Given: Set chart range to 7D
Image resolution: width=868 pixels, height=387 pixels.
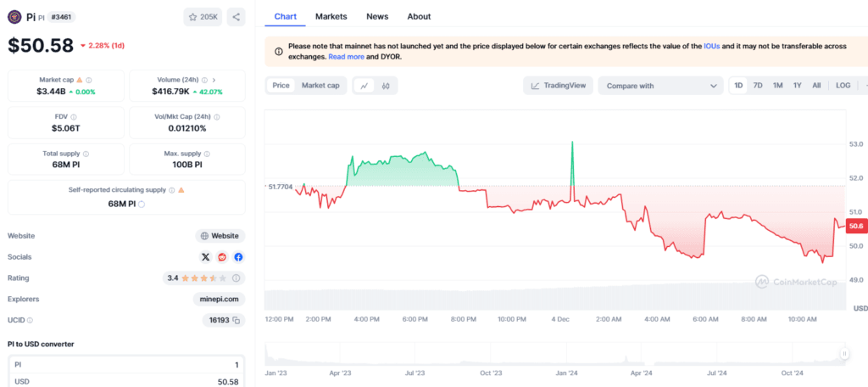Looking at the screenshot, I should pyautogui.click(x=758, y=86).
